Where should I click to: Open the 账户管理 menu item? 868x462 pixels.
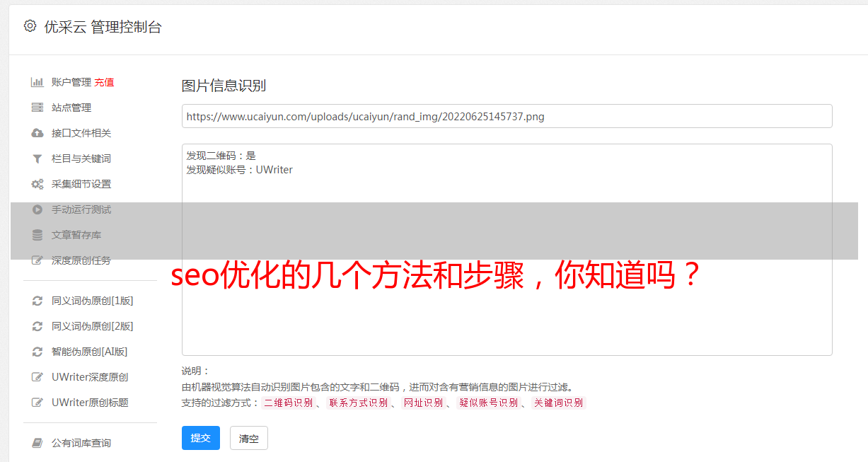tap(71, 82)
